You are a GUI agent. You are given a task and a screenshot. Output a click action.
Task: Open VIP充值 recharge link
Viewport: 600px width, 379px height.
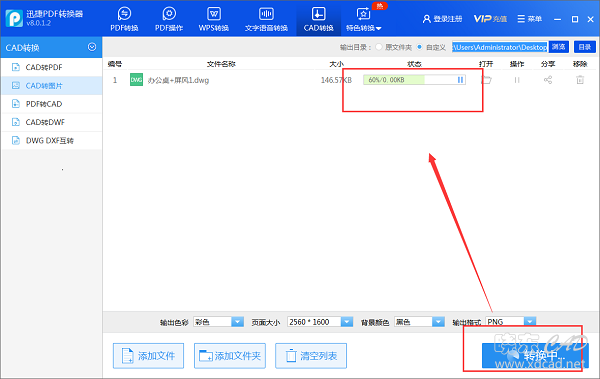coord(490,19)
